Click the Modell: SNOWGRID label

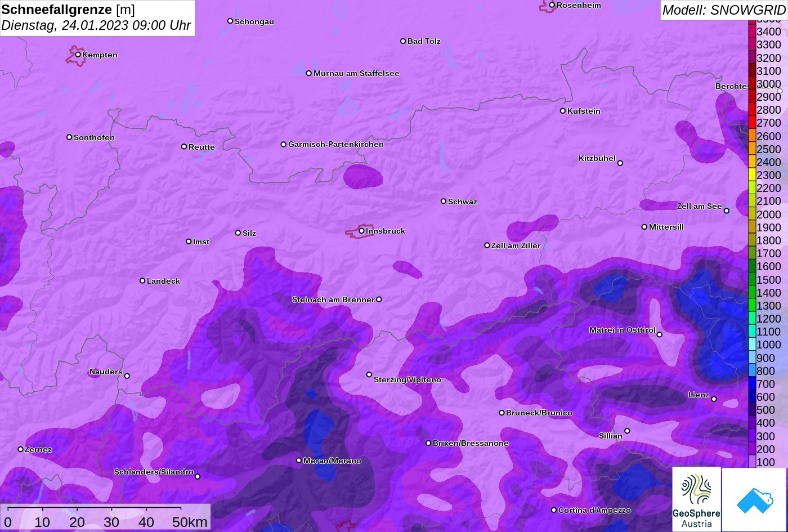pyautogui.click(x=723, y=10)
